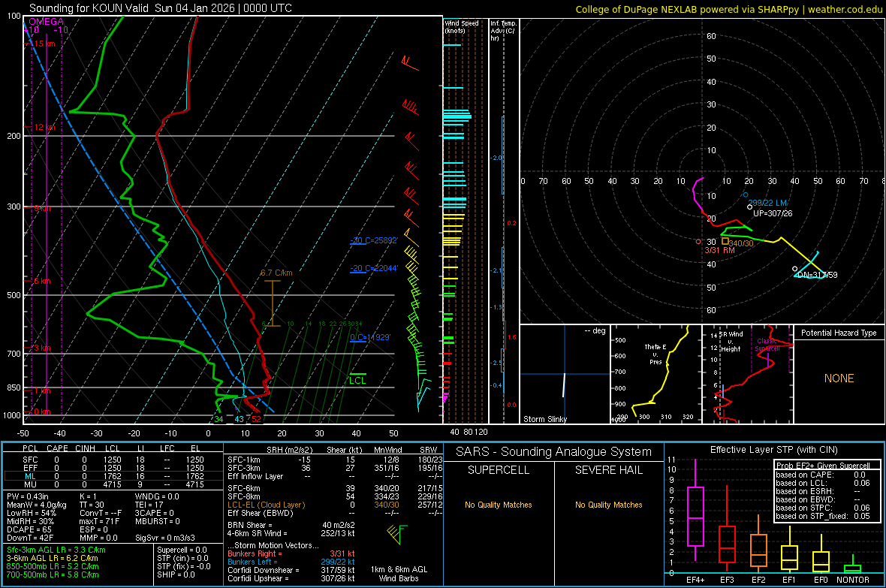Click the 'Inf. Temp. Adv.' panel header
This screenshot has width=886, height=588.
tap(503, 31)
